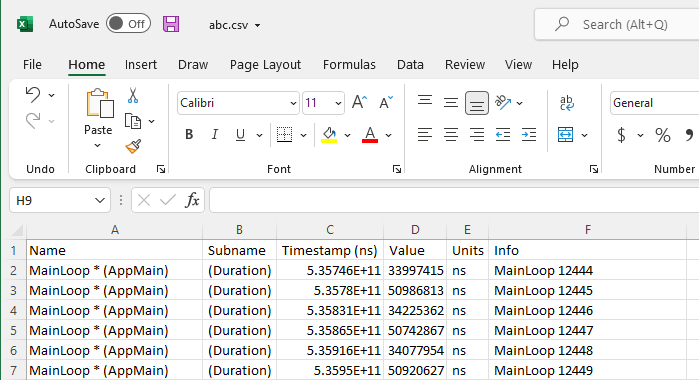Increase font size with larger A icon
The width and height of the screenshot is (699, 380).
[x=359, y=103]
